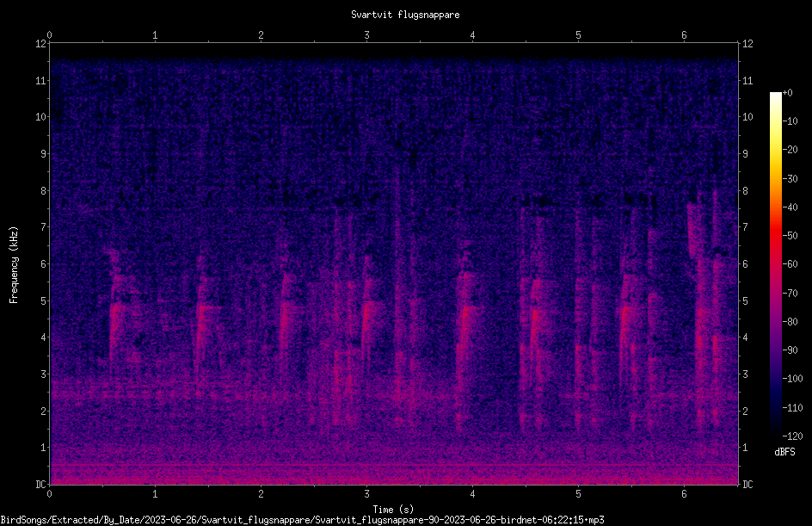Viewport: 812px width, 526px height.
Task: Select the "-120" color scale label
Action: [793, 436]
